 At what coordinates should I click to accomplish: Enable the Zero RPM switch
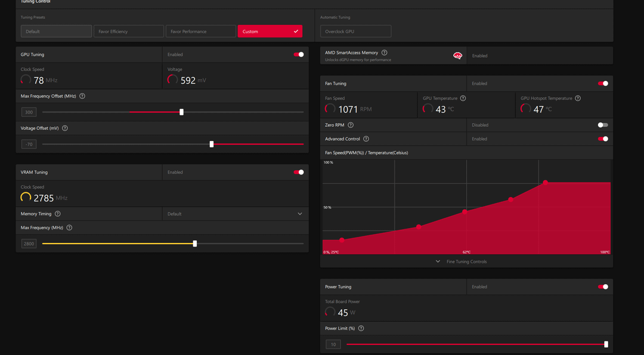point(603,125)
